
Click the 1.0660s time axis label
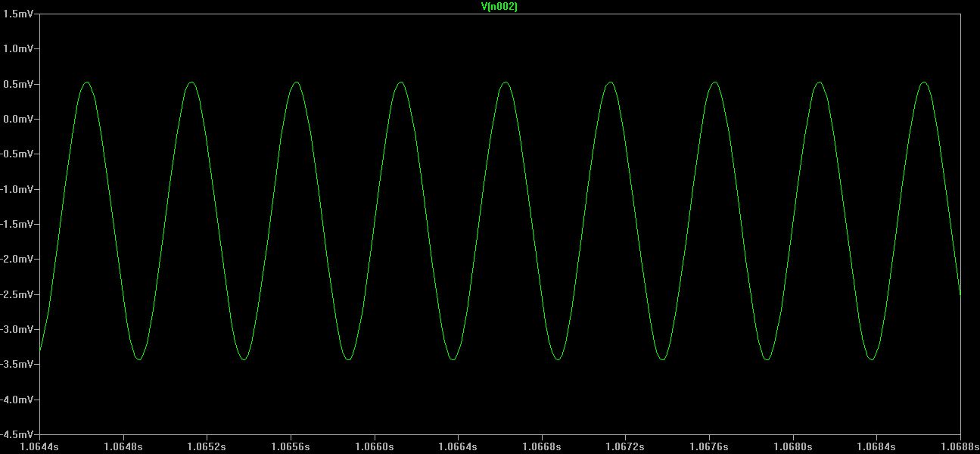point(375,447)
